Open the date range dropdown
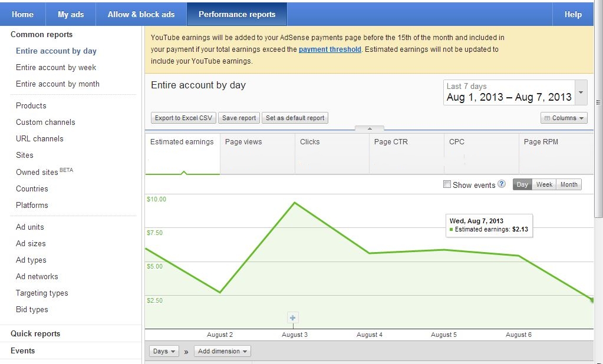 (x=582, y=93)
